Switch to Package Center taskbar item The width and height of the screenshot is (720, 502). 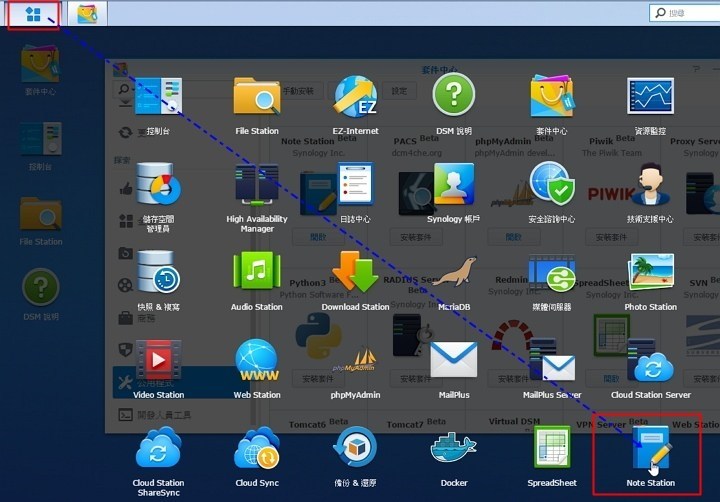[87, 14]
